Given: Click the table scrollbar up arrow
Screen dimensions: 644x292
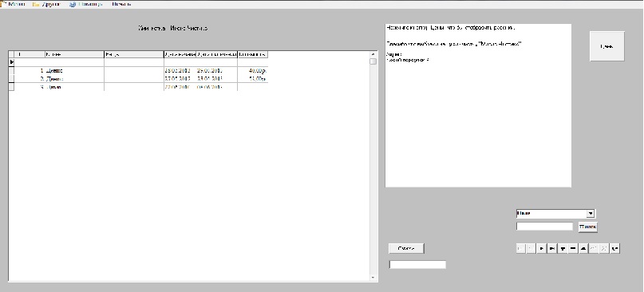Looking at the screenshot, I should (373, 54).
